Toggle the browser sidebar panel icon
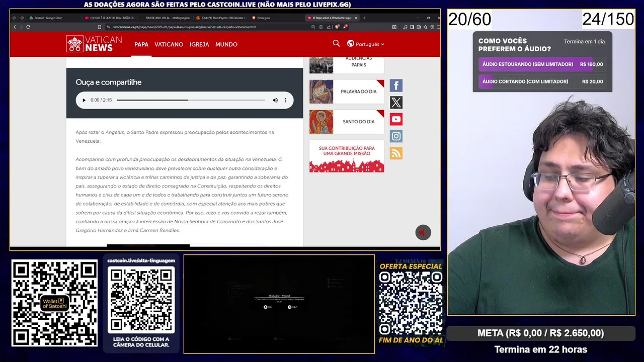Screen dimensions: 644x362 [x=412, y=27]
